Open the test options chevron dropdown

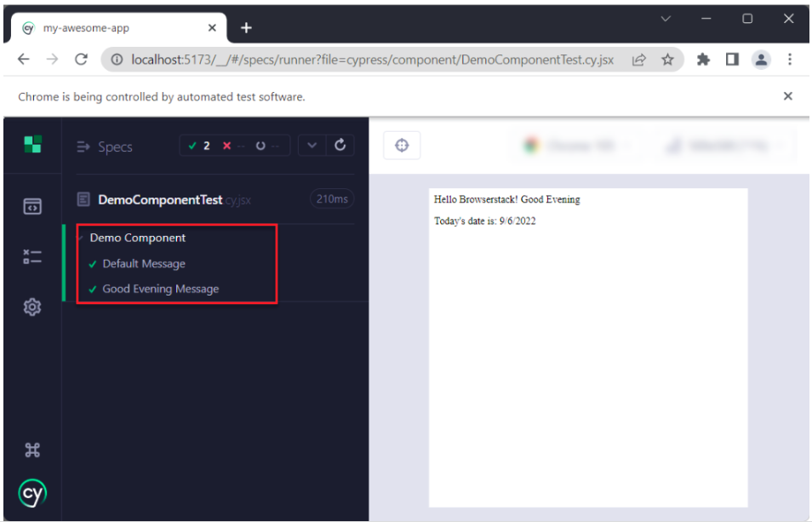pos(312,146)
